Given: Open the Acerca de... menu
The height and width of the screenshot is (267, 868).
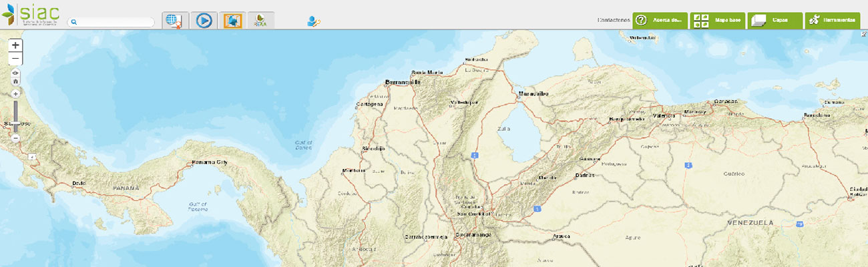Looking at the screenshot, I should click(660, 20).
